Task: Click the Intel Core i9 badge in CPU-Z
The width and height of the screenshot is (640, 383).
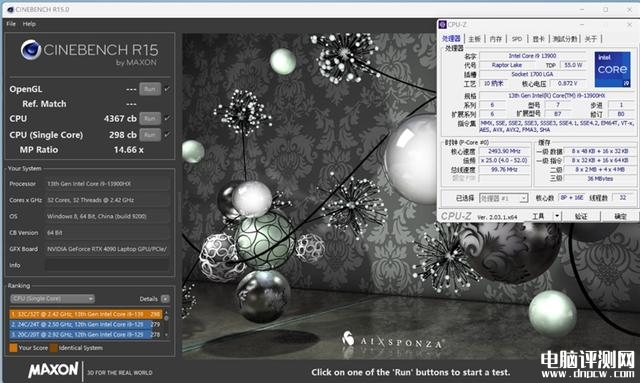Action: pyautogui.click(x=612, y=69)
